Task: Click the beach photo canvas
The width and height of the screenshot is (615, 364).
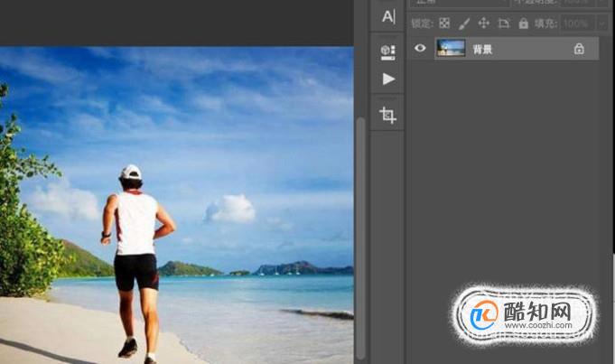Action: [x=176, y=205]
